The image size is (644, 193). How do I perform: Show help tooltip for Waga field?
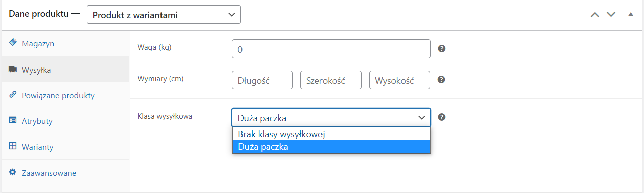pos(442,49)
